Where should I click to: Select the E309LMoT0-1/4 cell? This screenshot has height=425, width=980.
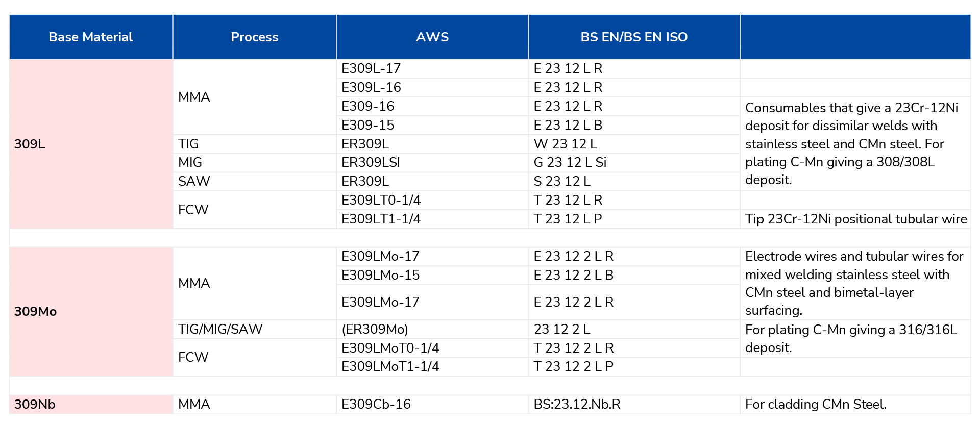432,348
